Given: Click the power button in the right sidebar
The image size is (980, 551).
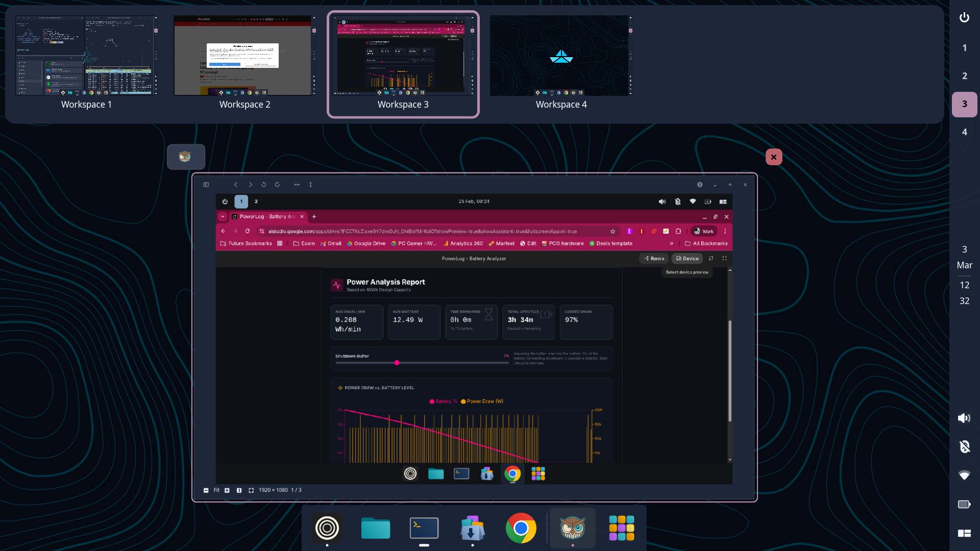Looking at the screenshot, I should click(x=964, y=17).
